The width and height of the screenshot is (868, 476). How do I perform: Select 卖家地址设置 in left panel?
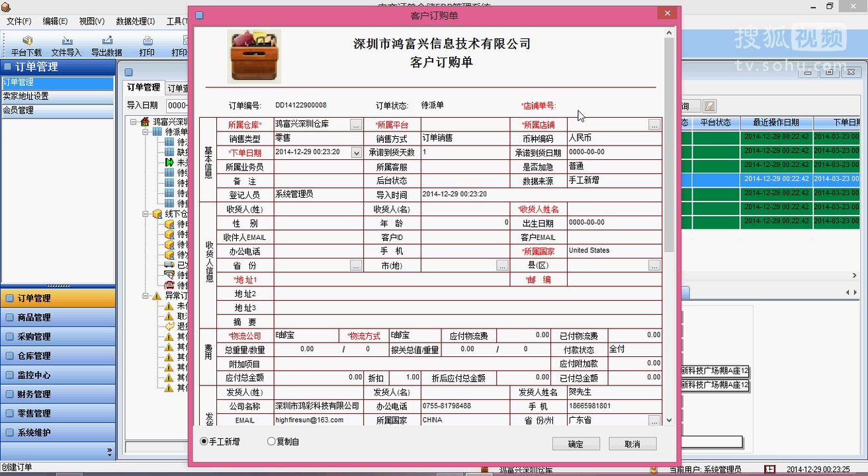[x=58, y=97]
